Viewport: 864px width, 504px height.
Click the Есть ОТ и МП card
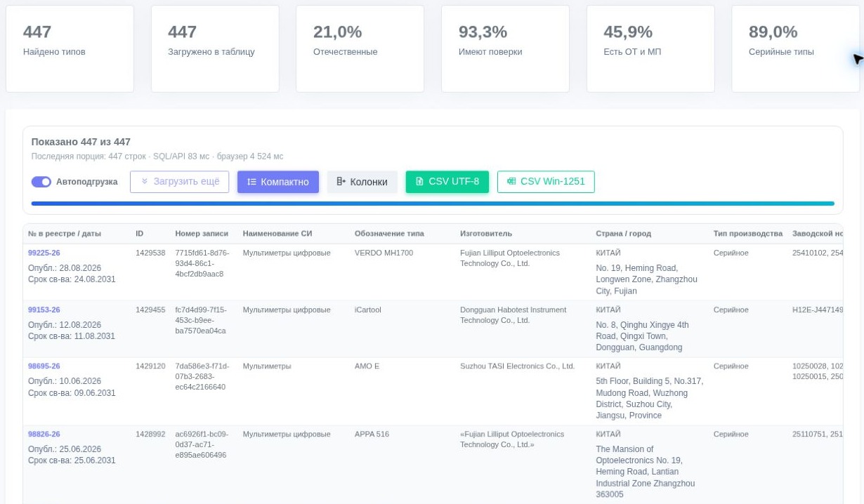pyautogui.click(x=650, y=48)
